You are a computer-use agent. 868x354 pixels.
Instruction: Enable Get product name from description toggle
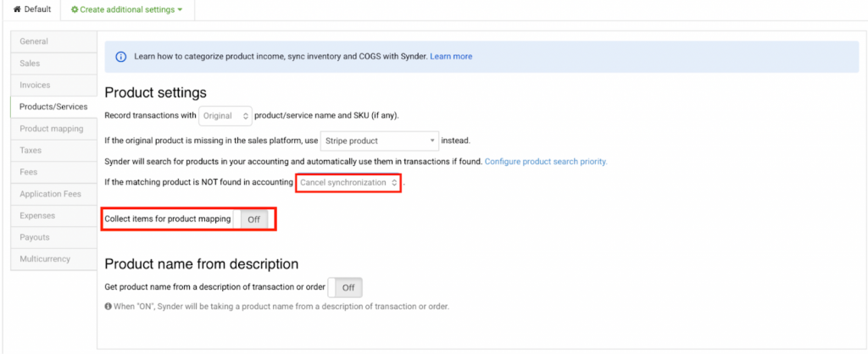click(x=346, y=288)
